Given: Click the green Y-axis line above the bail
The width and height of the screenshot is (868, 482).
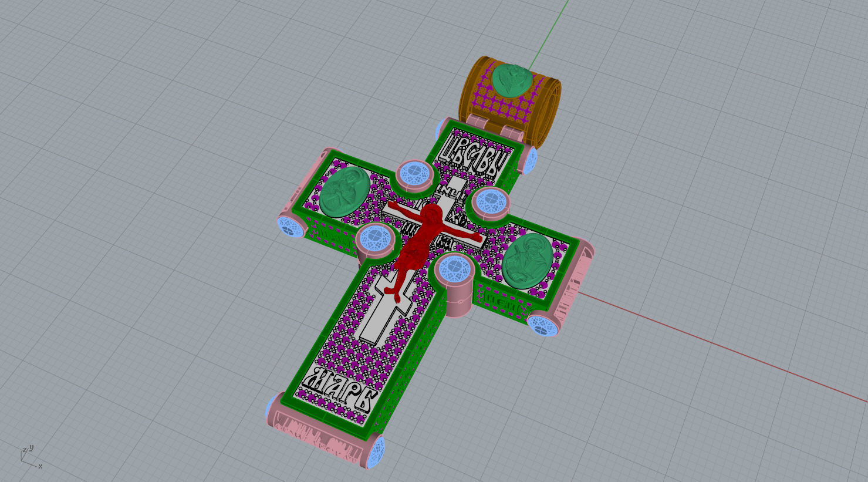Looking at the screenshot, I should click(x=549, y=34).
